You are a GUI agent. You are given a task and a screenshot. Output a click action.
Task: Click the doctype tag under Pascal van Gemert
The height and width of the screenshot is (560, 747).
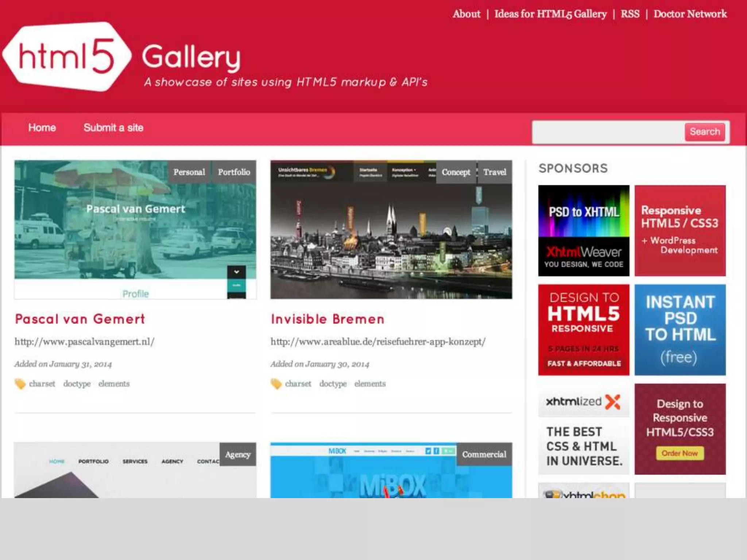(x=77, y=384)
